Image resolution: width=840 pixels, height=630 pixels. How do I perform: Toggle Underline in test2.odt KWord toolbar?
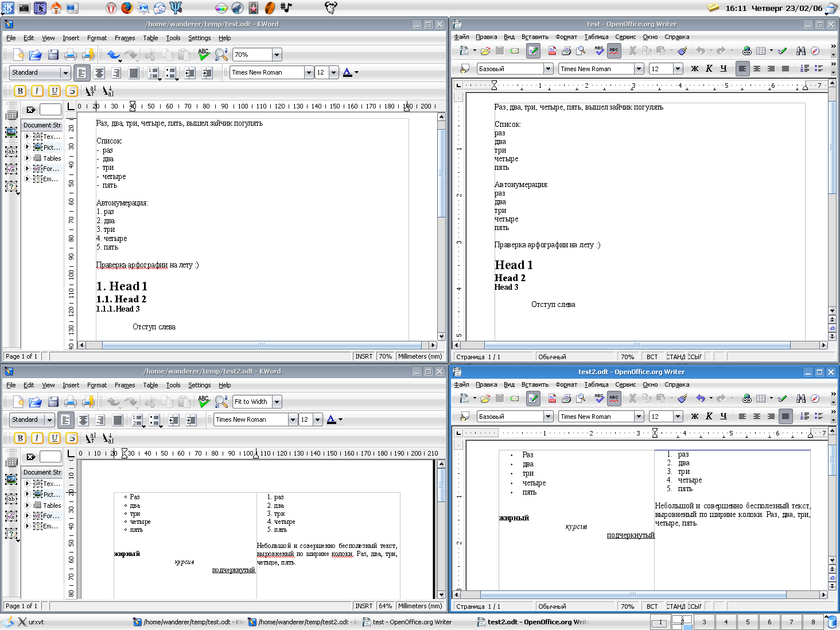tap(55, 438)
